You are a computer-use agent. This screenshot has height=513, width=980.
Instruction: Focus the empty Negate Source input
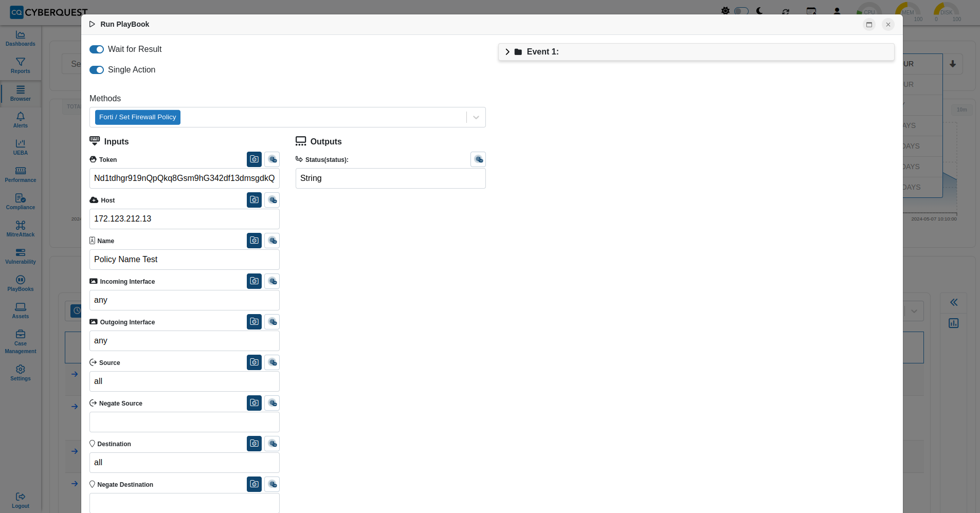[x=185, y=422]
